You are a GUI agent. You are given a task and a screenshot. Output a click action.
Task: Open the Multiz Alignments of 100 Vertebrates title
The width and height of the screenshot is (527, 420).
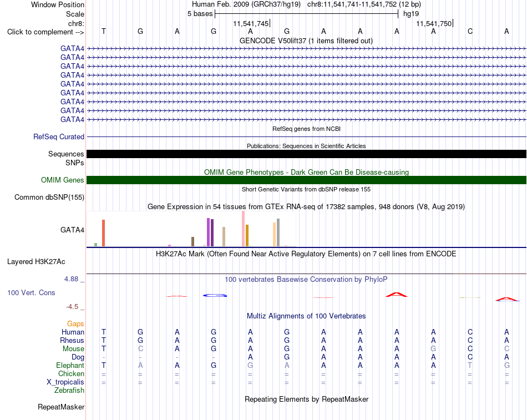(x=306, y=316)
